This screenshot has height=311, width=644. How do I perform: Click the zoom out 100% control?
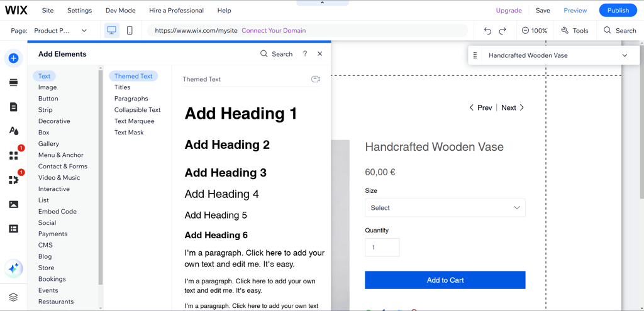pos(535,31)
